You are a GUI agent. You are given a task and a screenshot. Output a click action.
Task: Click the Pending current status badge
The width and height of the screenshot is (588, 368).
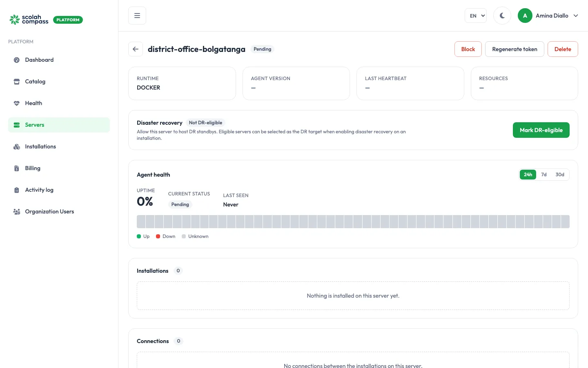(x=180, y=204)
